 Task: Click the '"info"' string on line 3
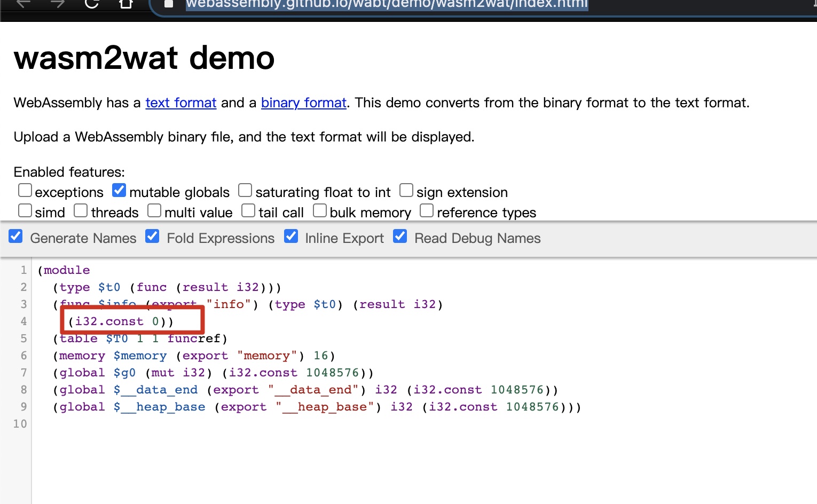pyautogui.click(x=229, y=304)
